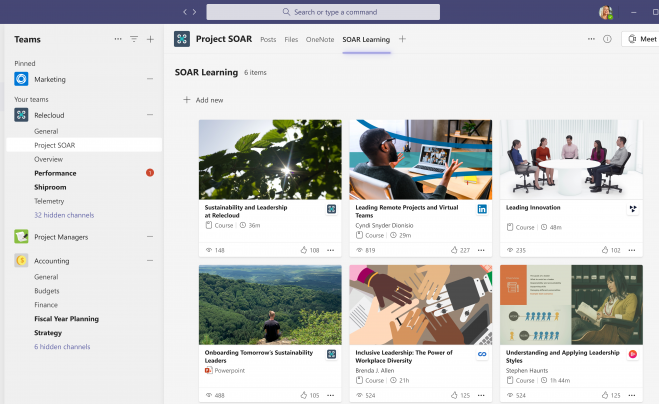Click LinkedIn icon on Leading Remote Projects card
659x404 pixels.
pos(482,209)
